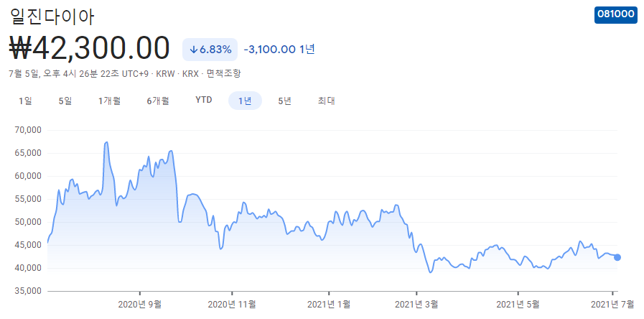Click the 70,000 y-axis label
The width and height of the screenshot is (644, 319).
[x=28, y=130]
